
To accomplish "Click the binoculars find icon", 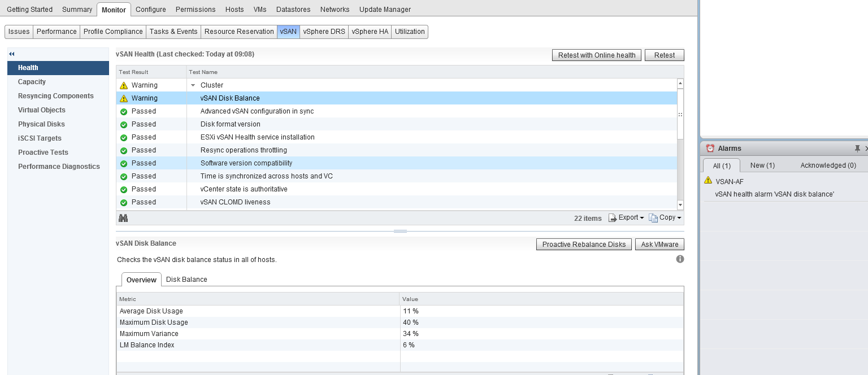I will [123, 218].
